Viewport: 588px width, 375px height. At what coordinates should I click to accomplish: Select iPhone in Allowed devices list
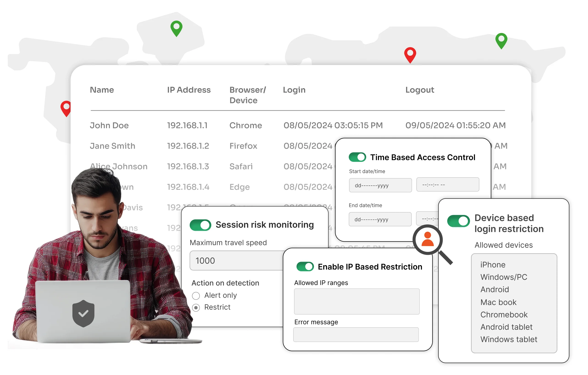pyautogui.click(x=493, y=265)
